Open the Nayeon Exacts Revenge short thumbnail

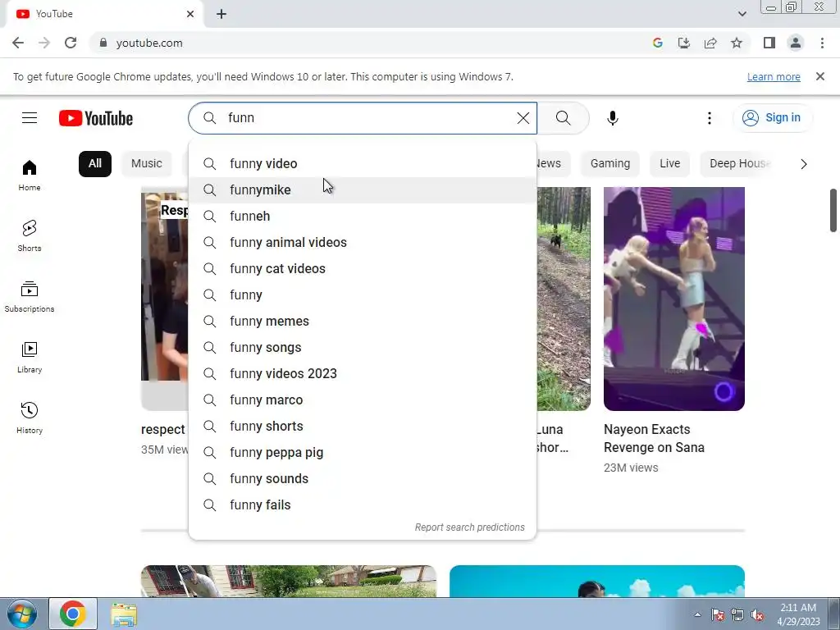[x=674, y=299]
